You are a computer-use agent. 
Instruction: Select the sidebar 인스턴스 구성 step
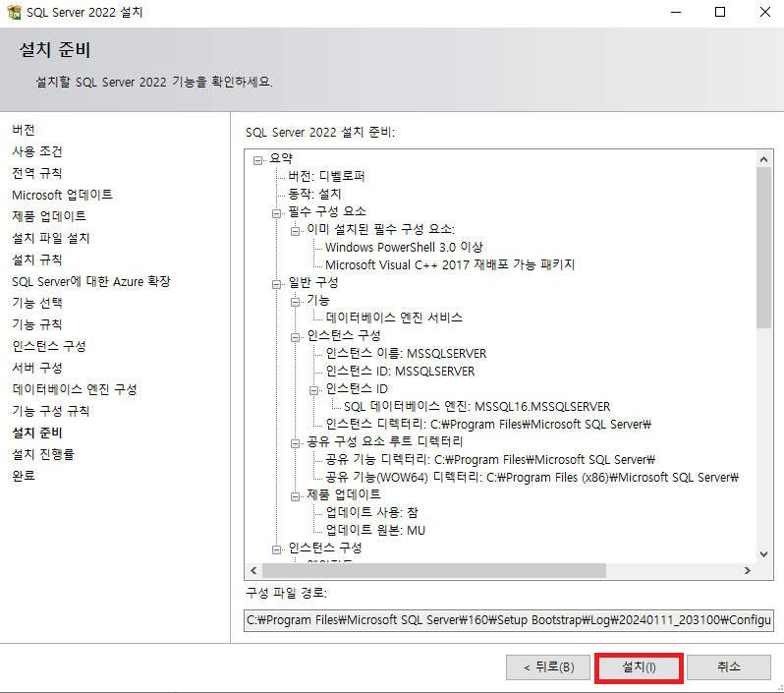pos(49,346)
